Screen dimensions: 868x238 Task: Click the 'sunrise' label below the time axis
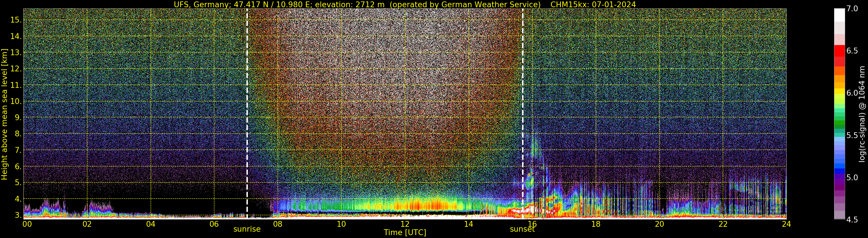coord(247,229)
